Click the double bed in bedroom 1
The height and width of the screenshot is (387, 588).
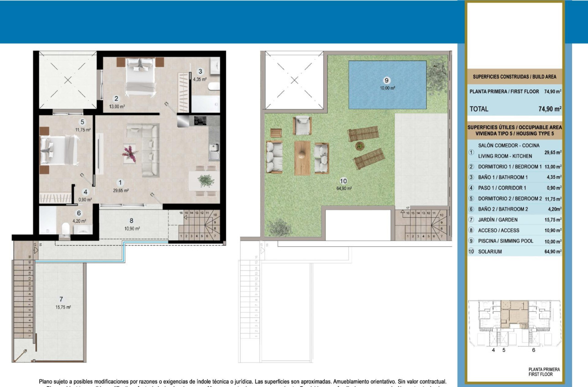[139, 76]
